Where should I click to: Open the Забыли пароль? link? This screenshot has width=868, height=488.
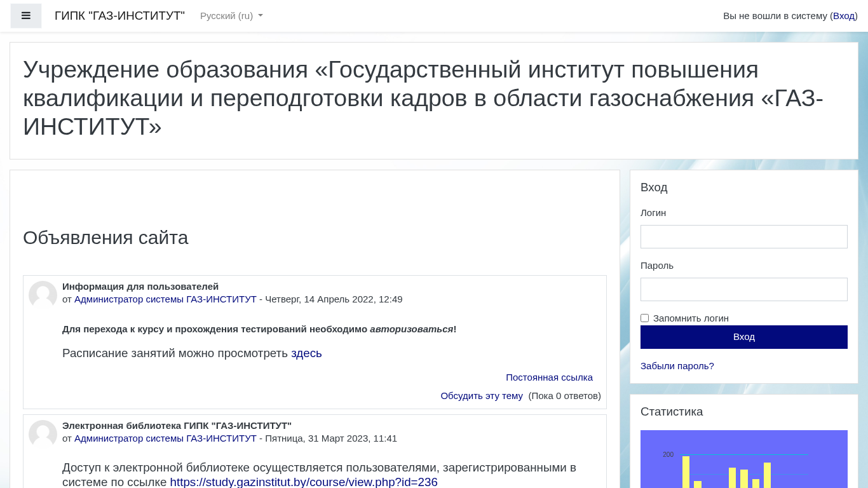(x=677, y=366)
